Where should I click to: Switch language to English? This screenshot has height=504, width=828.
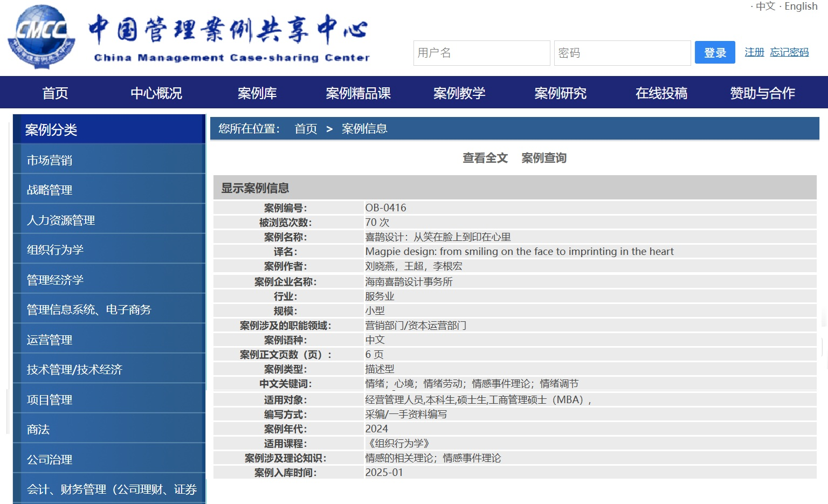(801, 6)
